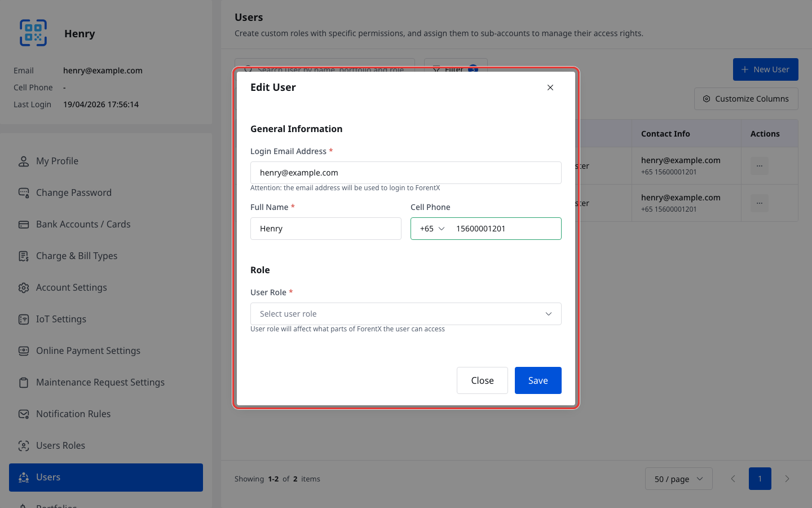812x508 pixels.
Task: Open actions menu for second user row
Action: (x=760, y=203)
